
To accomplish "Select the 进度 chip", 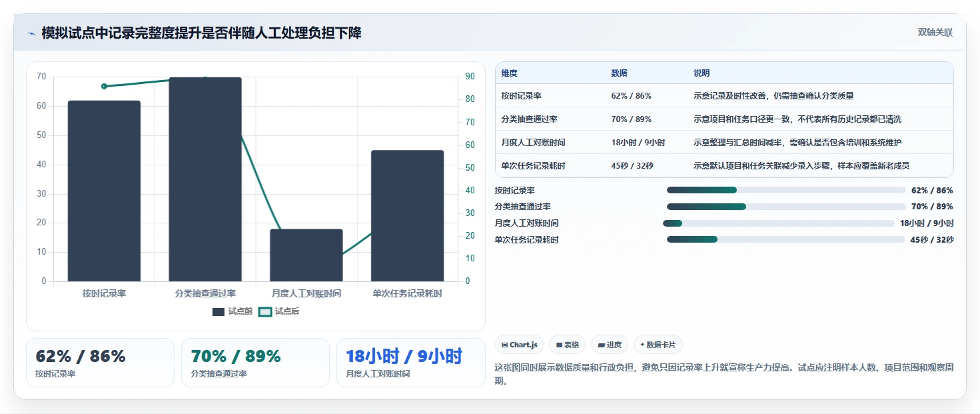I will point(610,345).
